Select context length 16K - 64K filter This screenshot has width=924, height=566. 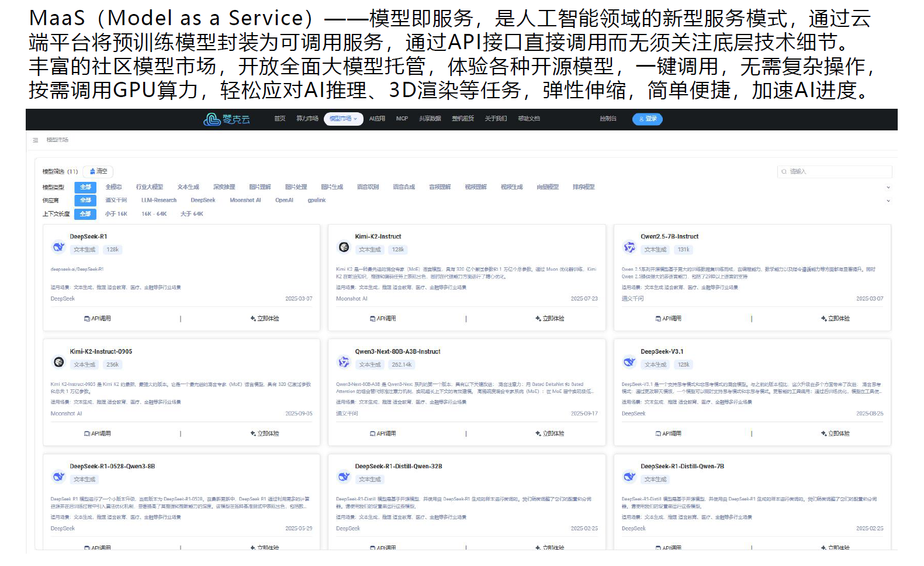click(154, 214)
